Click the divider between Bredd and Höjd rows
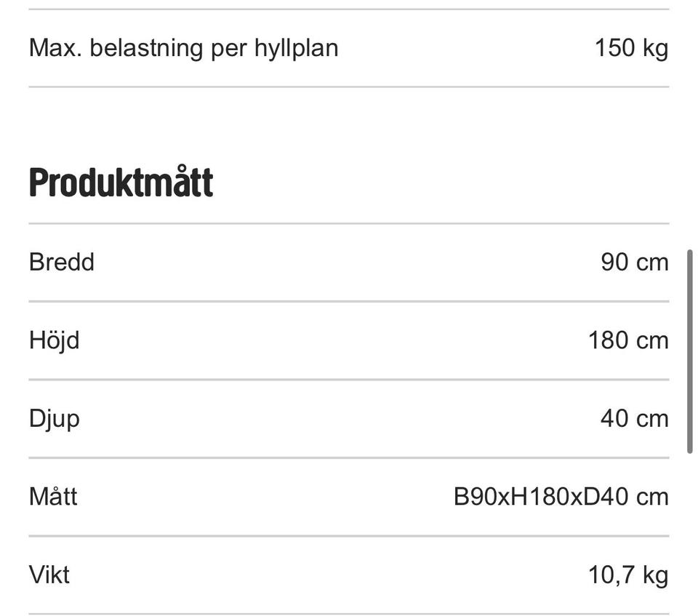 [x=349, y=301]
